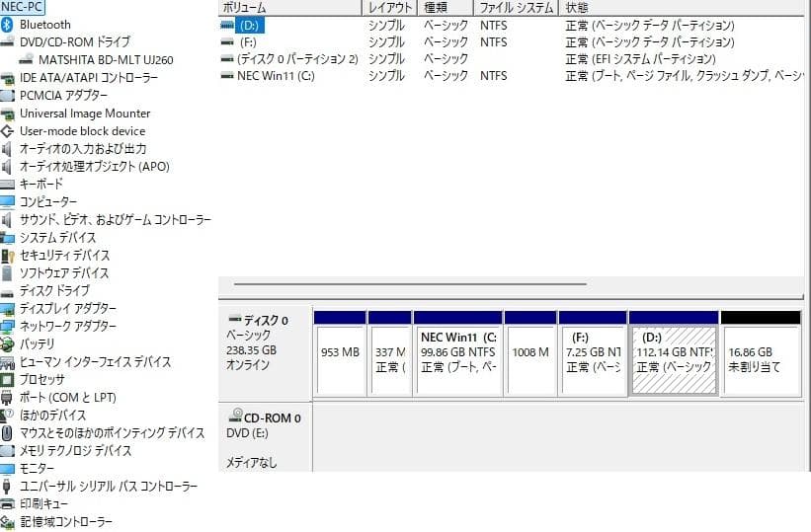
Task: Select the NEC Win11 (C:) 99.86 GB partition
Action: (x=457, y=354)
